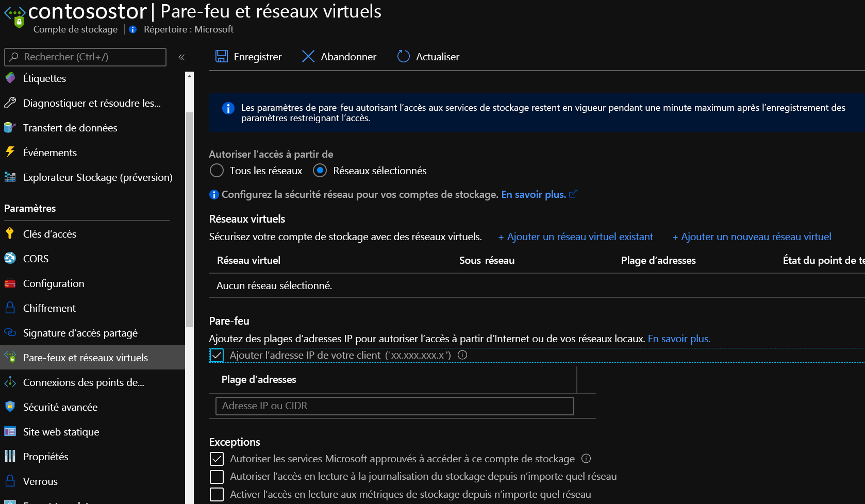Viewport: 865px width, 504px height.
Task: Uncheck Ajouter l'adresse IP de votre client
Action: [x=217, y=356]
